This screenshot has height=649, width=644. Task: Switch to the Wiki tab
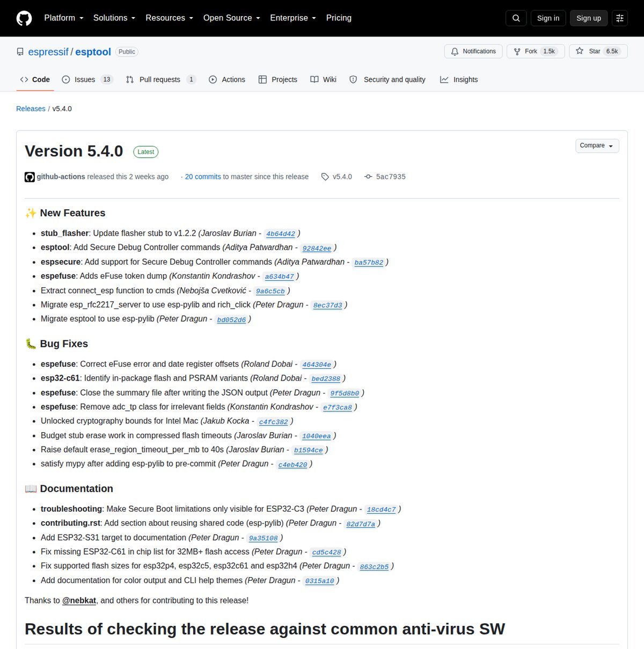coord(324,79)
